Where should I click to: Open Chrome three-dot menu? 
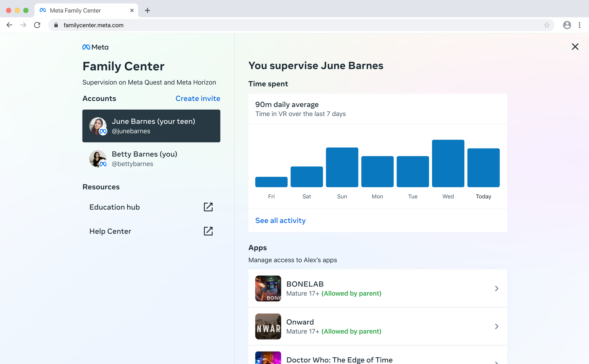coord(579,25)
